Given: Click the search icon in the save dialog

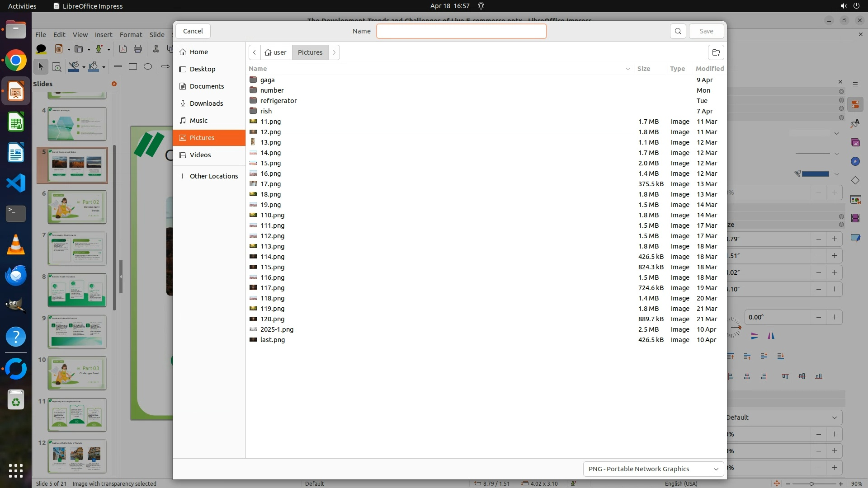Looking at the screenshot, I should (x=678, y=31).
